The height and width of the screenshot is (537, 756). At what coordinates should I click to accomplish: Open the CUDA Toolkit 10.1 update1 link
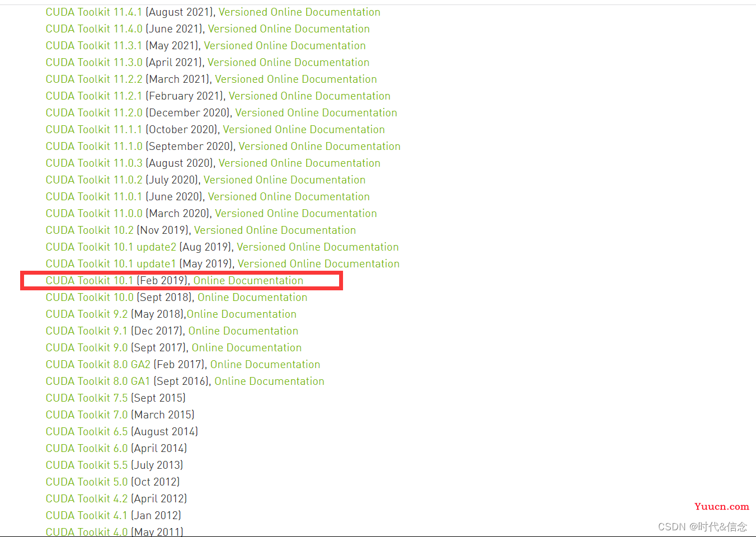click(x=111, y=263)
